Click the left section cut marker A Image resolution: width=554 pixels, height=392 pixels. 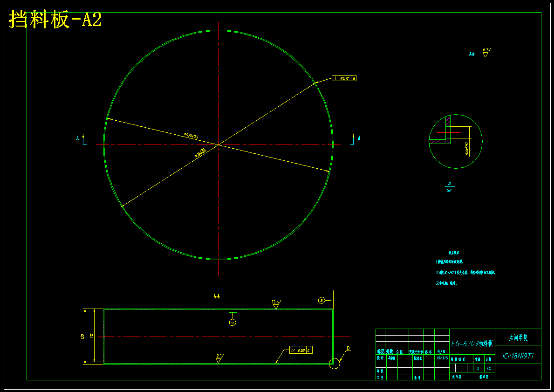coord(82,139)
